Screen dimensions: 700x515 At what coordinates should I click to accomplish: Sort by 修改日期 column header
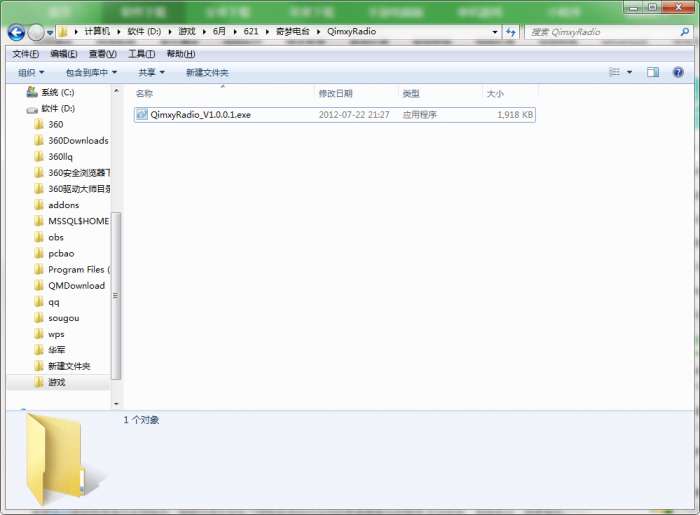coord(335,93)
